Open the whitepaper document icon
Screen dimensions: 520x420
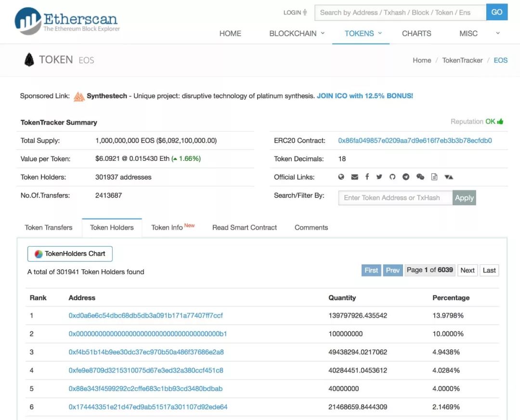[x=434, y=177]
